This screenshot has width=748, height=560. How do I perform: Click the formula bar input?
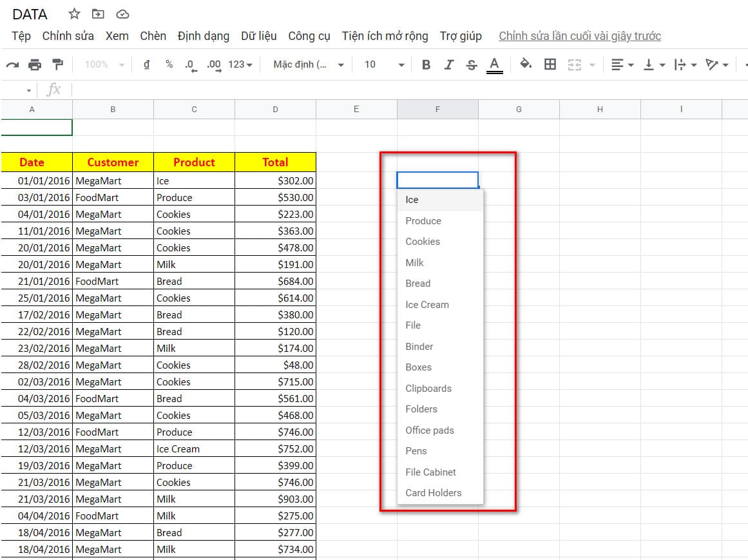click(x=387, y=90)
